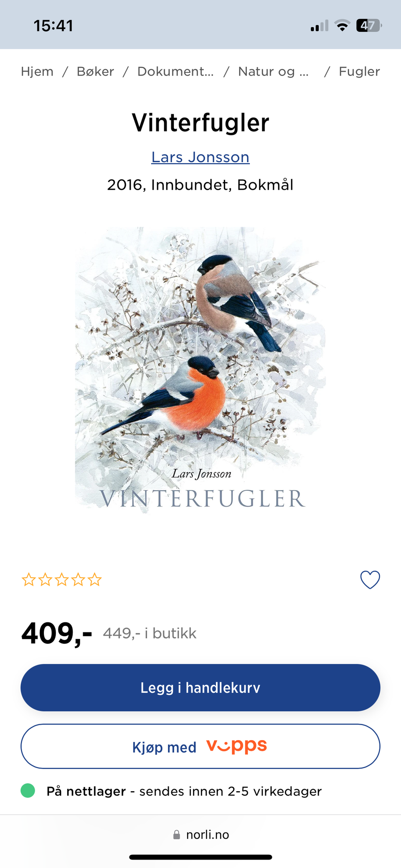
Task: Tap the battery indicator in status bar
Action: [x=369, y=25]
